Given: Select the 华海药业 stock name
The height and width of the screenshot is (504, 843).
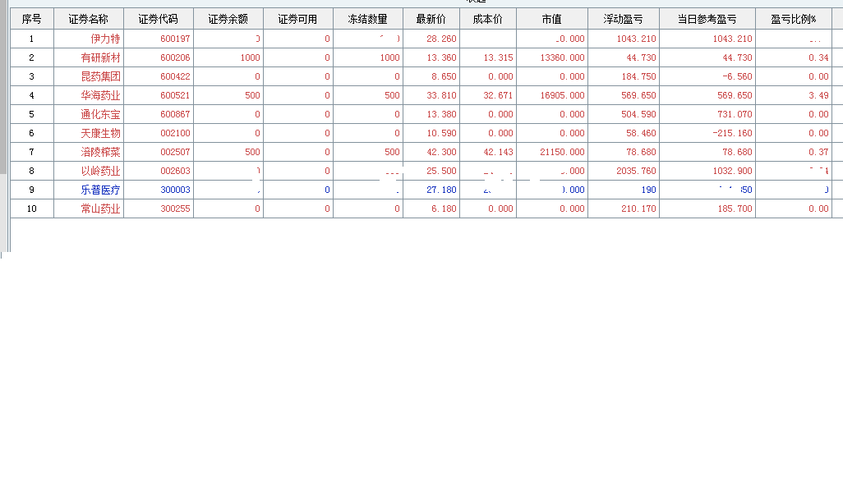Looking at the screenshot, I should [100, 96].
